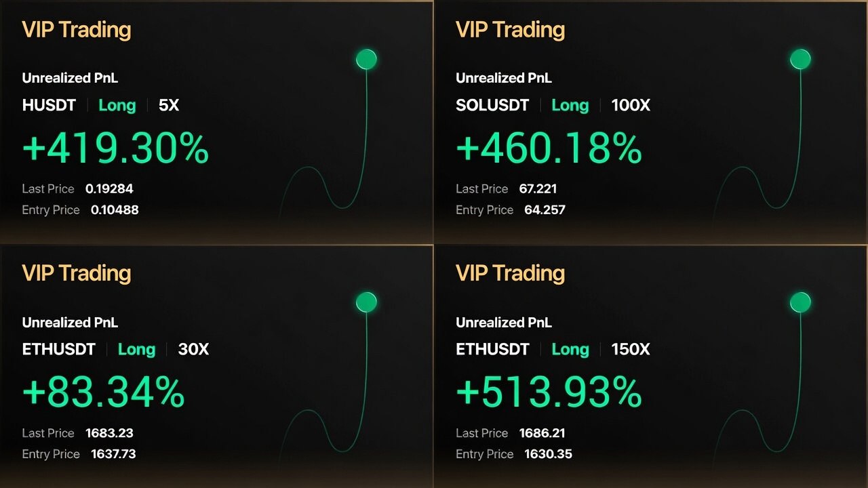Click the +83.34% PnL value

point(103,392)
